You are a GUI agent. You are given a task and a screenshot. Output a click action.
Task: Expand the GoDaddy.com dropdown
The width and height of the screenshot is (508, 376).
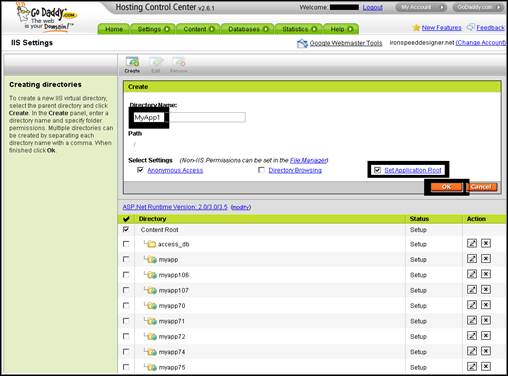(x=479, y=7)
